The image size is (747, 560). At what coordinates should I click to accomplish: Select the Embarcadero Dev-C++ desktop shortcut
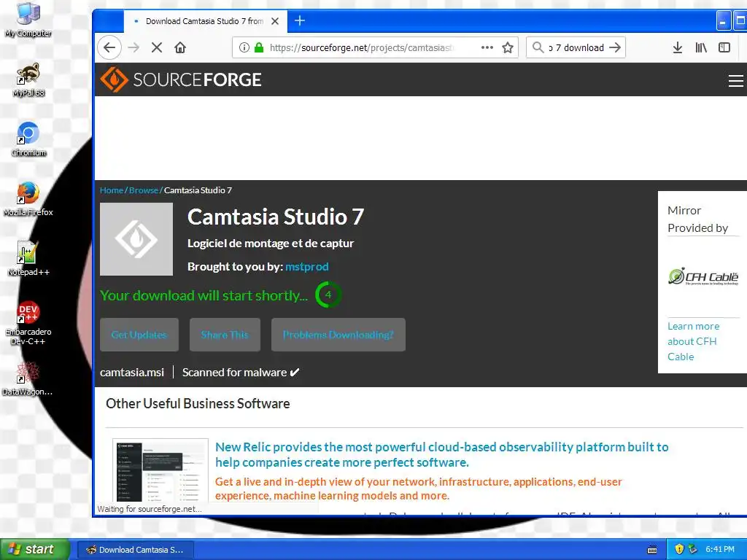pos(28,323)
